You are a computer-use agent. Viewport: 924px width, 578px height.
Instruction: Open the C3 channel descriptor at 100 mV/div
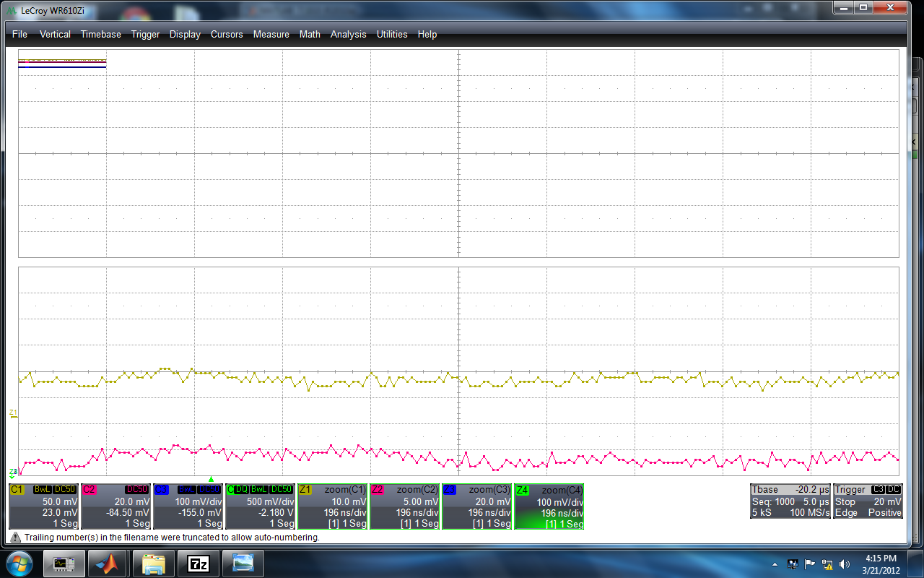[x=188, y=506]
